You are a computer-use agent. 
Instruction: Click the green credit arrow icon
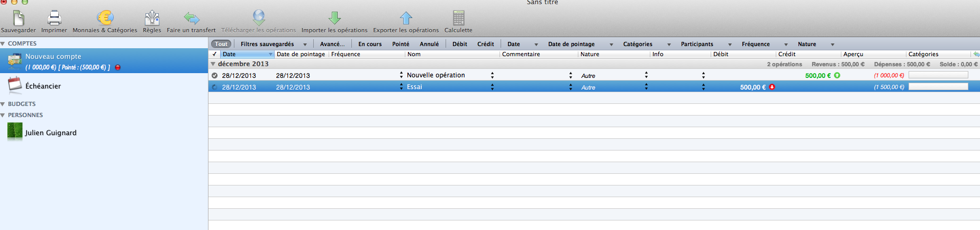pyautogui.click(x=837, y=75)
